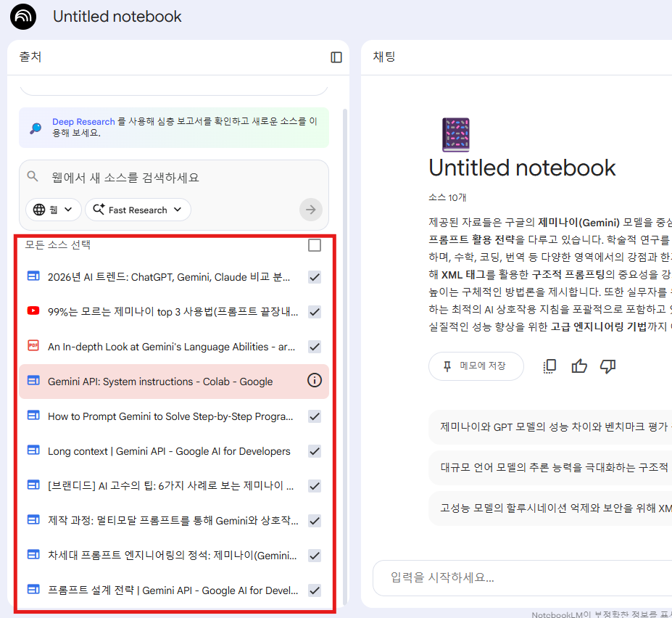Click the YouTube icon of the 99% source
The image size is (672, 618).
coord(33,311)
